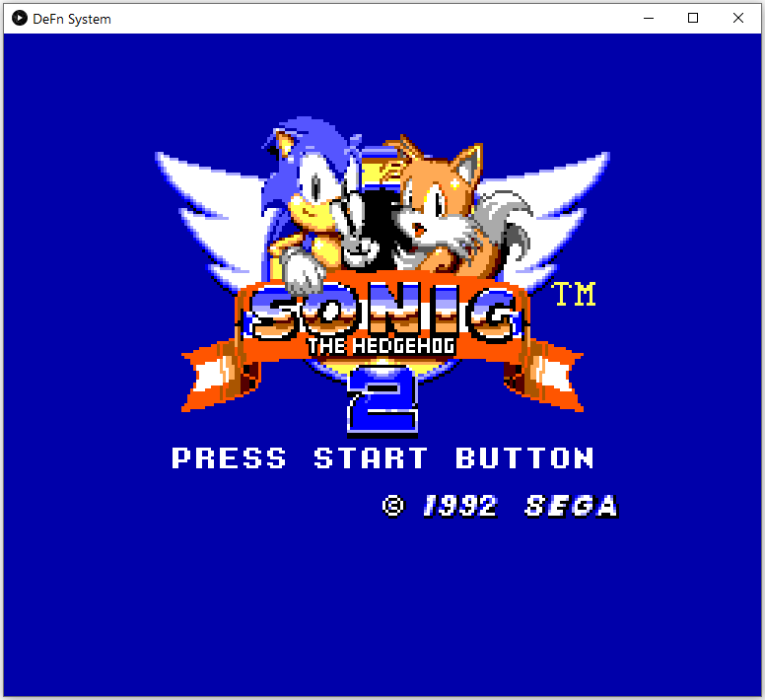
Task: Close the DeFn System window
Action: coord(738,19)
